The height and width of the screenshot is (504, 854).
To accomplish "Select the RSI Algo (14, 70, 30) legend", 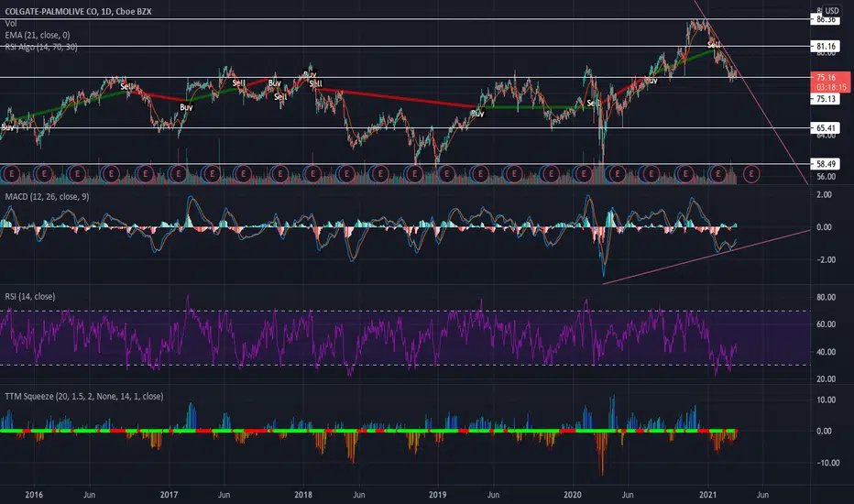I will [41, 47].
